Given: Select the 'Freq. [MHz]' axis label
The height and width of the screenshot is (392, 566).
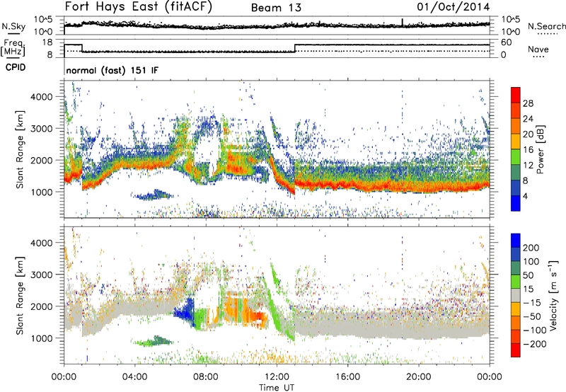Looking at the screenshot, I should 13,48.
